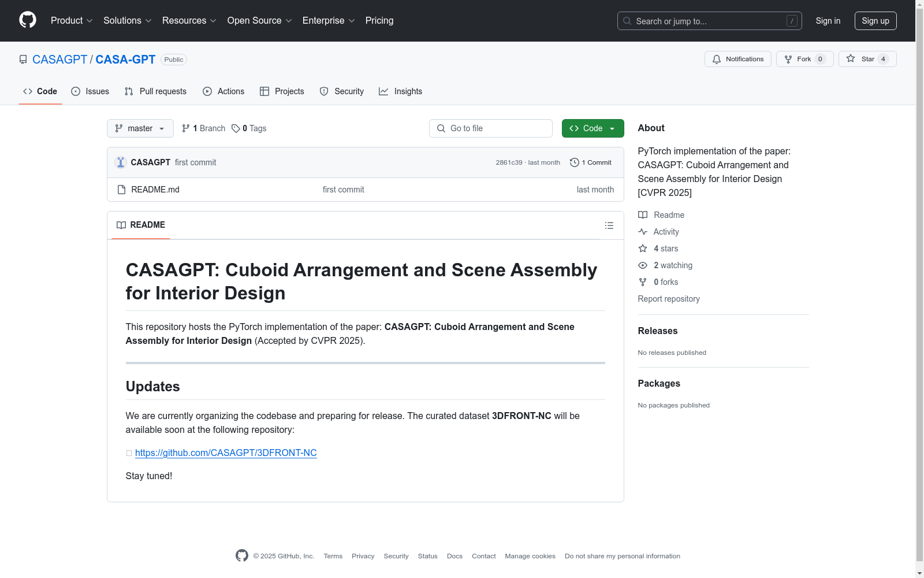Open the Releases section heading
924x578 pixels.
(x=658, y=331)
